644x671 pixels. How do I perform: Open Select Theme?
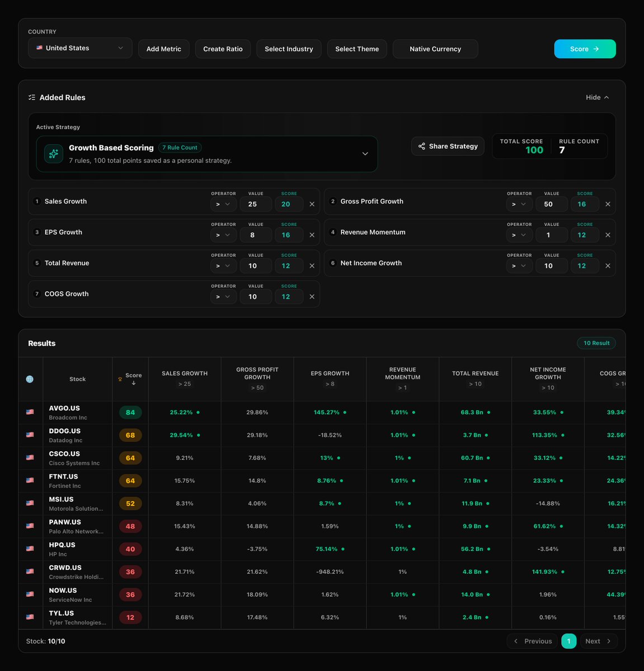pos(357,49)
